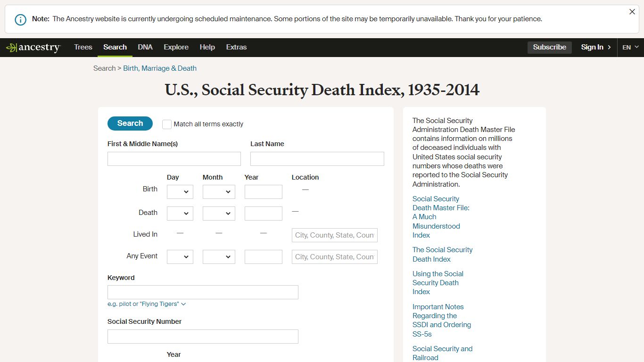This screenshot has height=362, width=644.
Task: Open 'Using the Social Security Death Index' link
Action: pos(438,283)
